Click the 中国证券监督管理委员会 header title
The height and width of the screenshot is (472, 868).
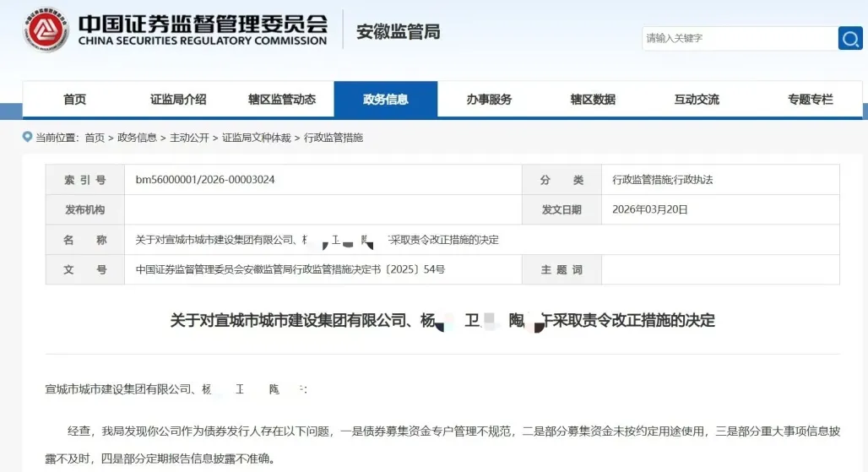coord(203,24)
